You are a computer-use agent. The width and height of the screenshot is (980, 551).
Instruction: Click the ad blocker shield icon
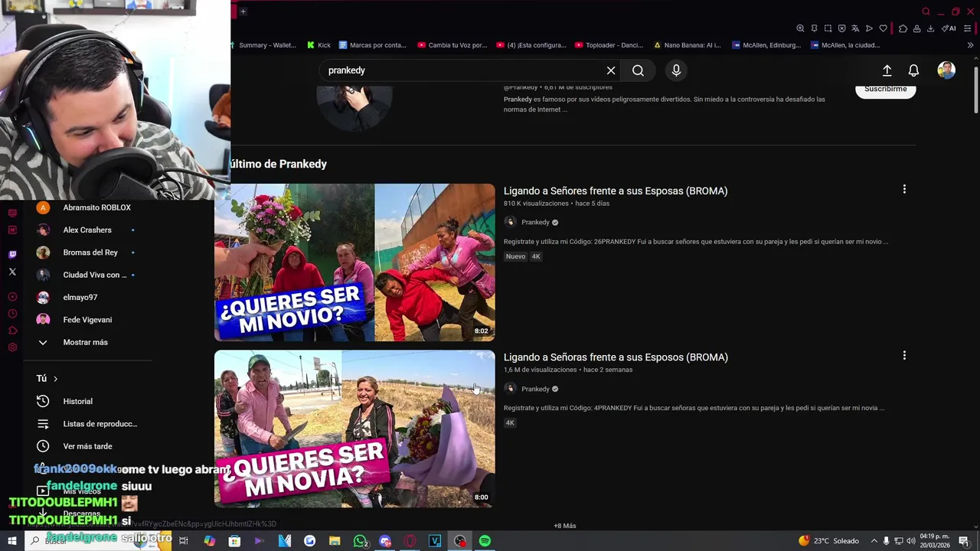[841, 28]
